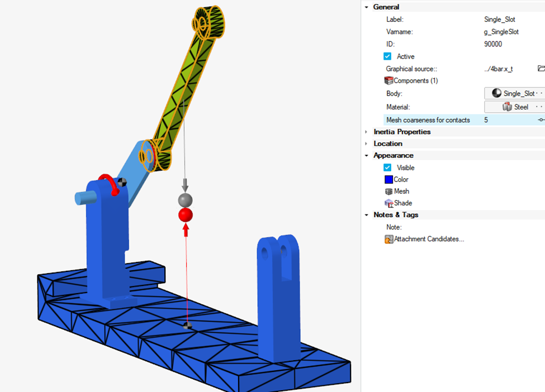Click the blue Color swatch
The height and width of the screenshot is (392, 545).
pos(388,179)
